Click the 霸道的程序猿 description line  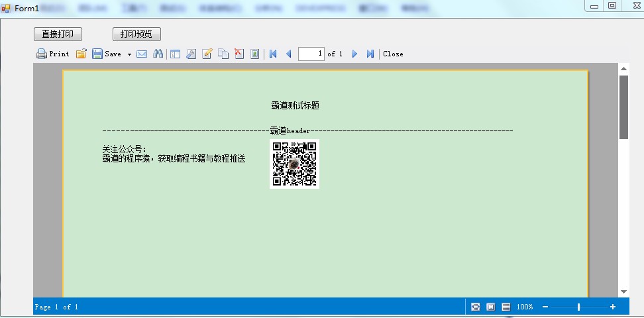click(174, 159)
